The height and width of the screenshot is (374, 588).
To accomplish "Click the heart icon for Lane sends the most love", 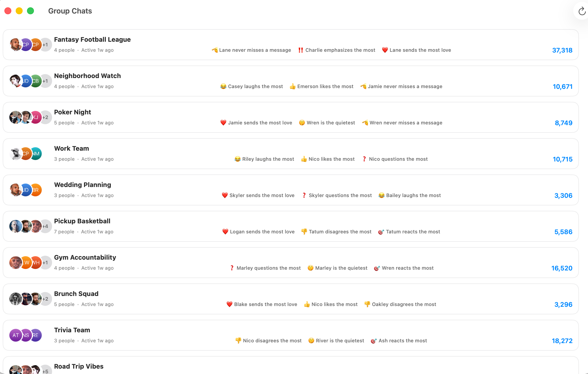I will pos(385,50).
